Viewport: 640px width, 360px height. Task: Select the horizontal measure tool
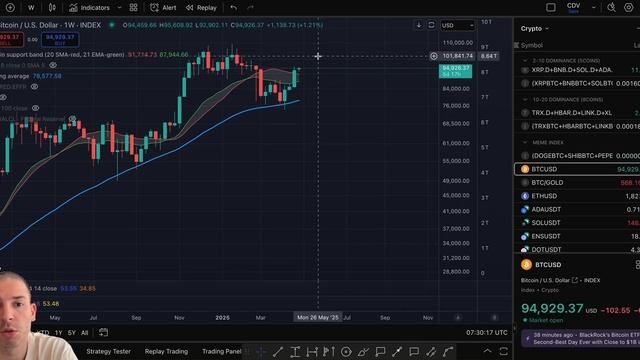[312, 351]
